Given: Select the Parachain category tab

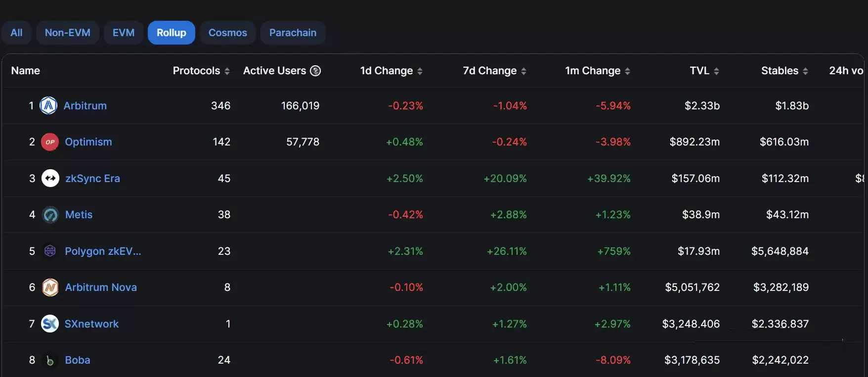Looking at the screenshot, I should [293, 33].
